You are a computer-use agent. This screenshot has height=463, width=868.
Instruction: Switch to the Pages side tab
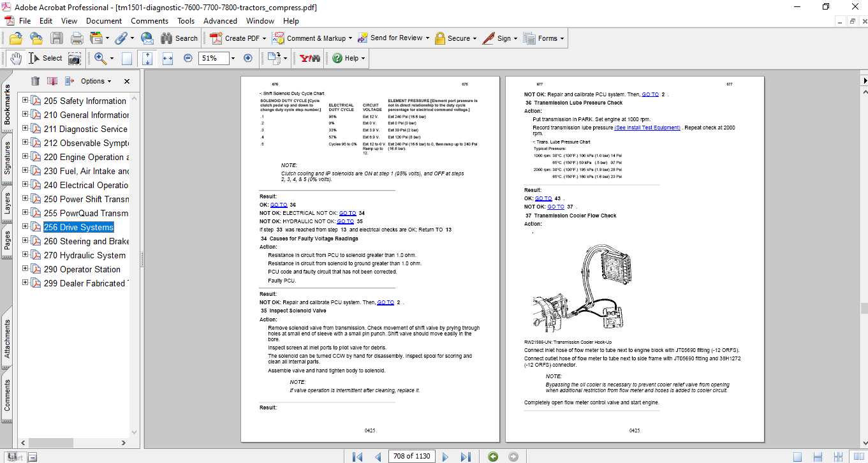[8, 240]
